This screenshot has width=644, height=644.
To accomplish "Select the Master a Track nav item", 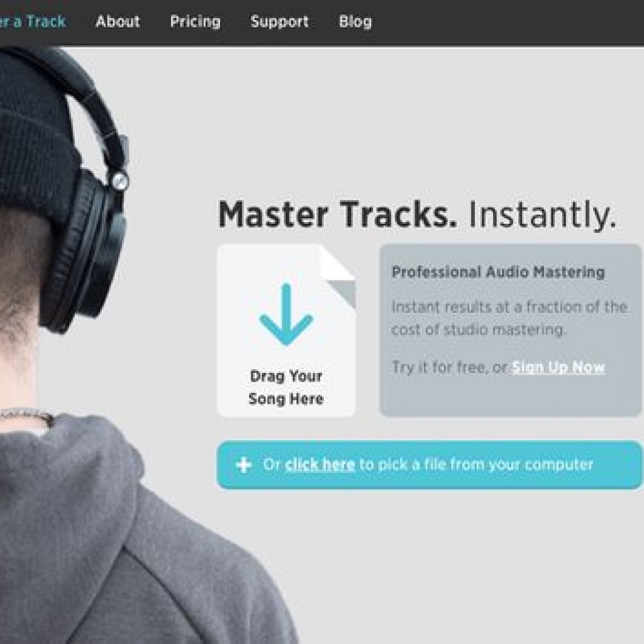I will [x=33, y=21].
